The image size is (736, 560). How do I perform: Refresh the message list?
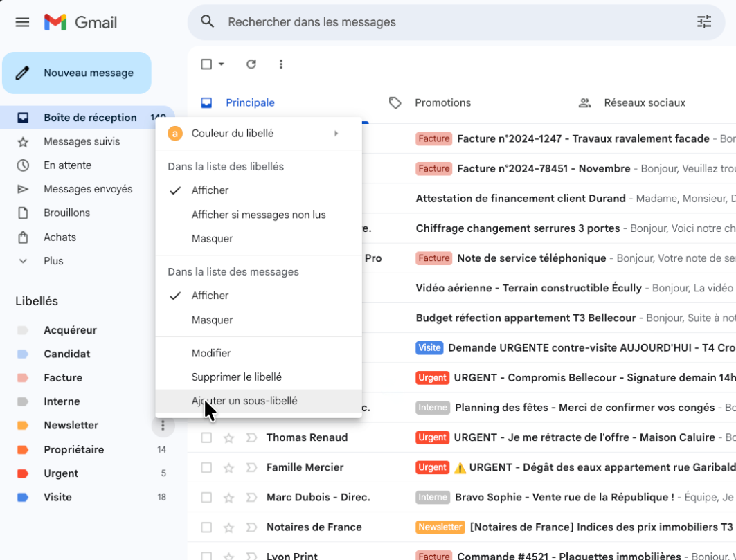(x=251, y=64)
